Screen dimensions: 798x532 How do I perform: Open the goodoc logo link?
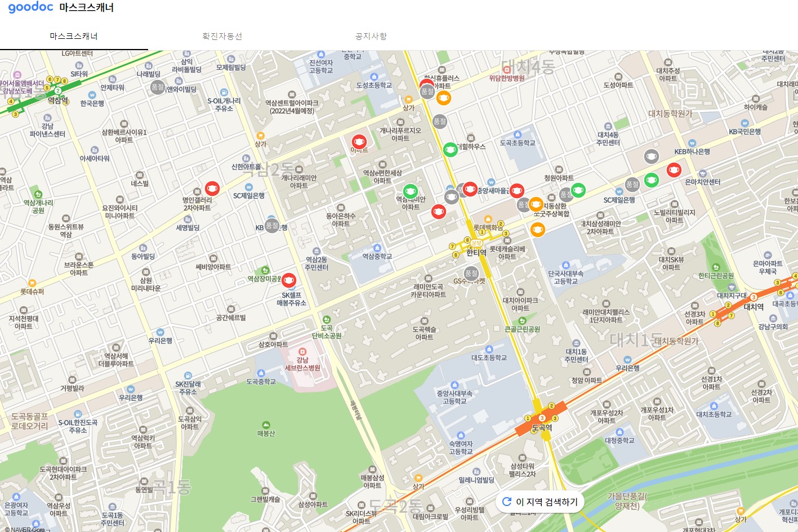[x=30, y=7]
